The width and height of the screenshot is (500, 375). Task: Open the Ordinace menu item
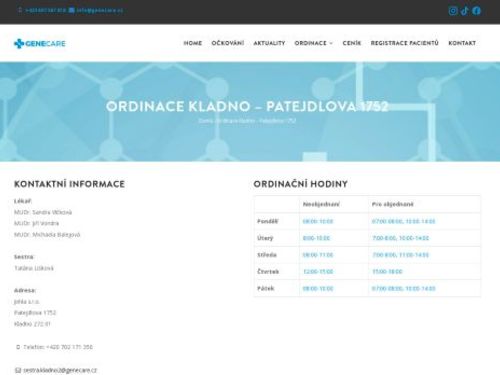click(x=311, y=43)
